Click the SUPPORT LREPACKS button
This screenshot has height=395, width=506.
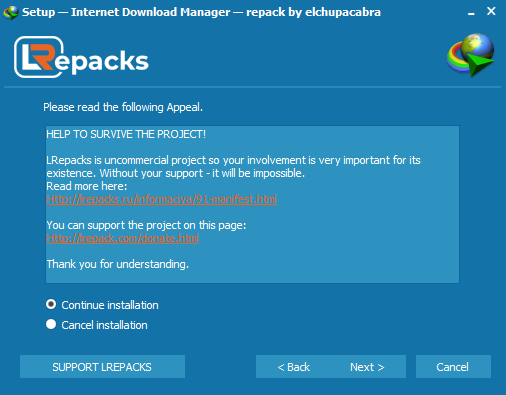pos(102,367)
